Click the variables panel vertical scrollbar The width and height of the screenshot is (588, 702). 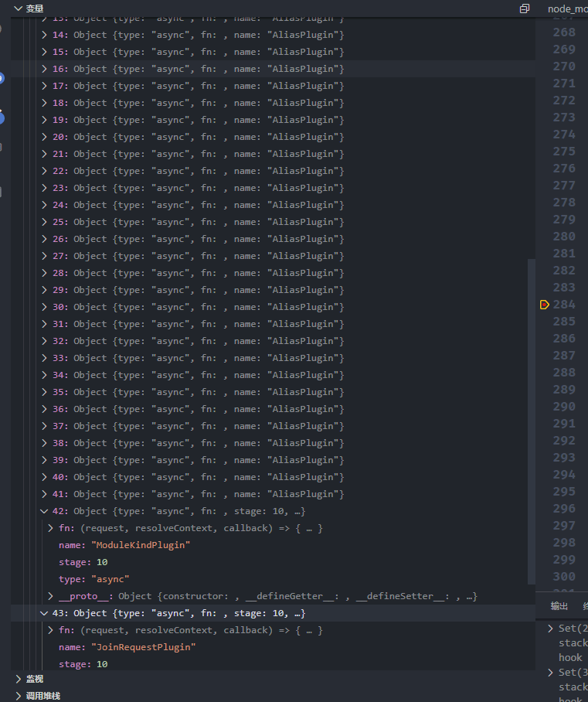point(531,421)
